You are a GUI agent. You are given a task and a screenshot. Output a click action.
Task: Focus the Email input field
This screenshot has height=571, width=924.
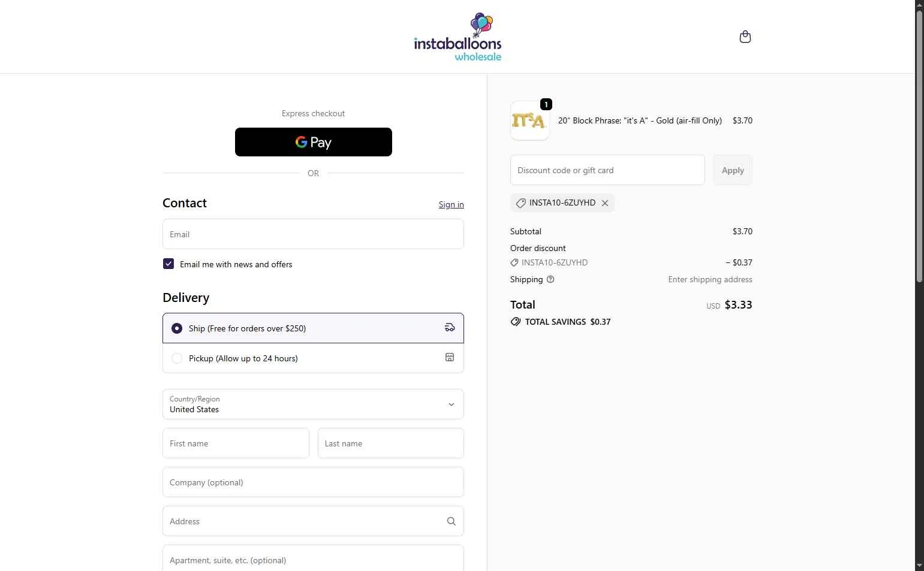(x=313, y=234)
